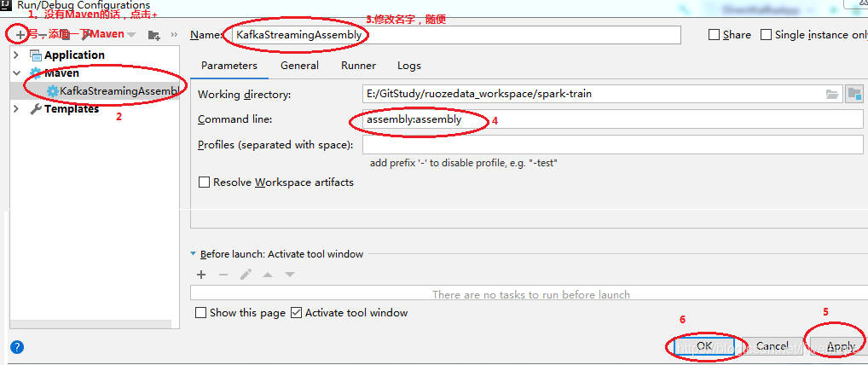
Task: Move before launch task up
Action: pyautogui.click(x=268, y=275)
